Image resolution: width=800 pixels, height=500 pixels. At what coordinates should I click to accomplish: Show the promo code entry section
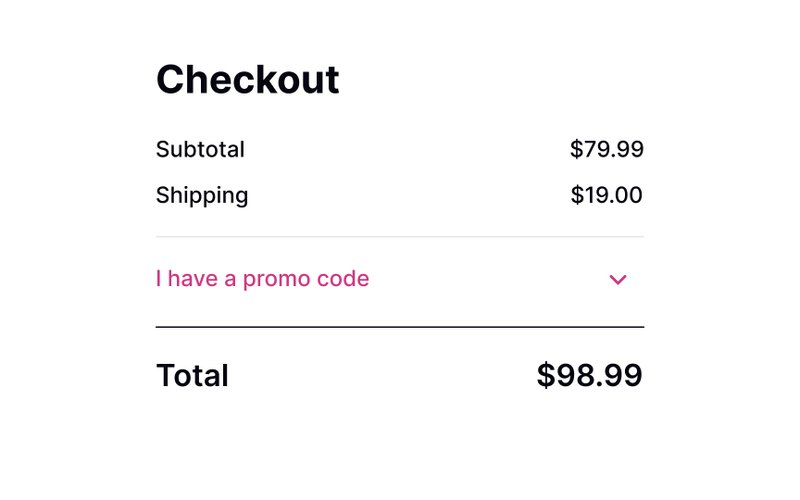coord(400,279)
